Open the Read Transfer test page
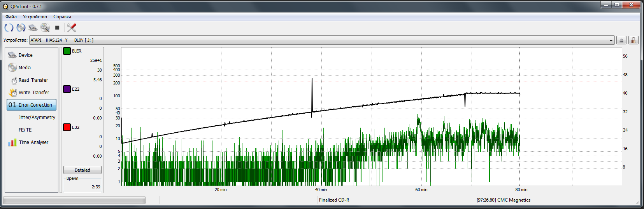 tap(33, 80)
